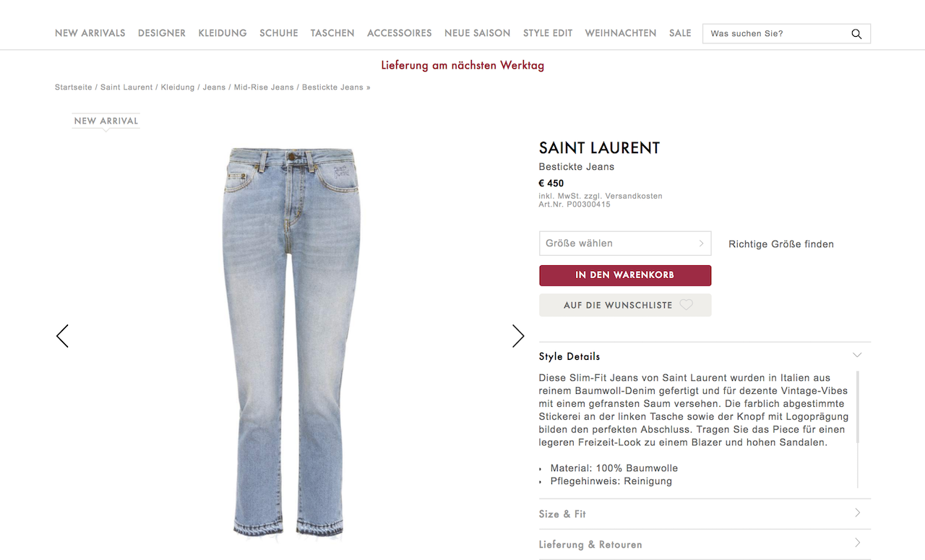
Task: Show the previous product image arrow
Action: pos(62,336)
